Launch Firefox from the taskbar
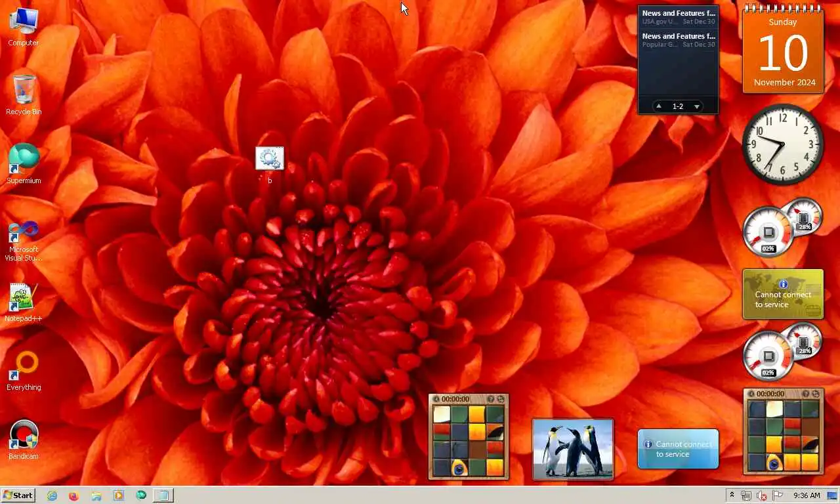The width and height of the screenshot is (840, 504). (73, 495)
